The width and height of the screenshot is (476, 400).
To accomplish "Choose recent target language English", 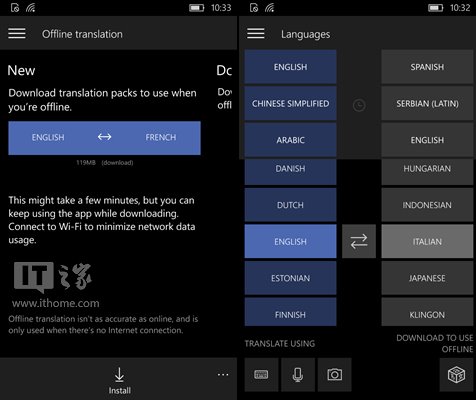I will pyautogui.click(x=427, y=140).
